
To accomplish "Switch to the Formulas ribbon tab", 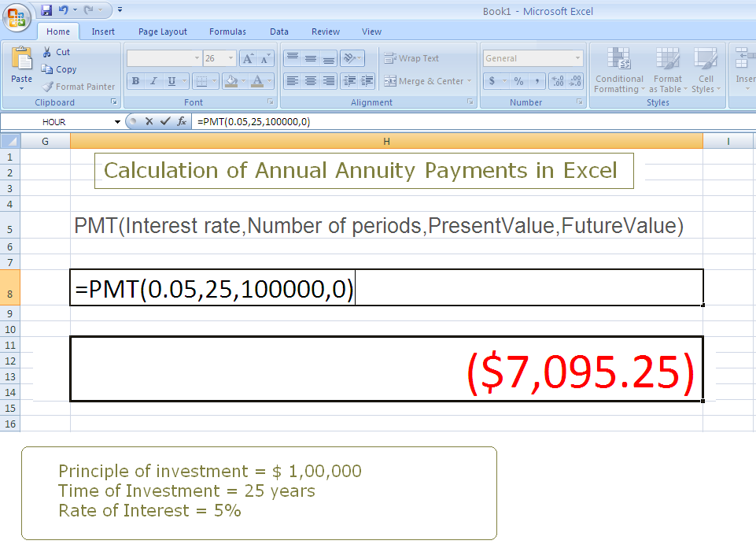I will tap(227, 31).
